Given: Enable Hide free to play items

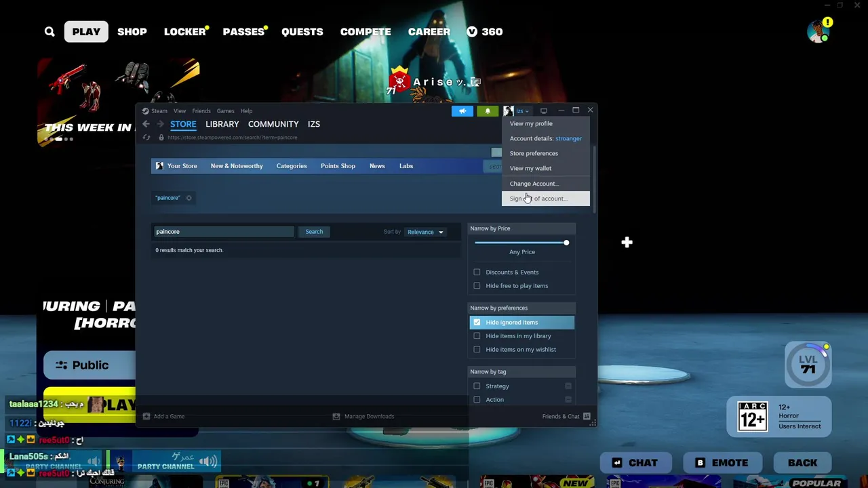Looking at the screenshot, I should [x=477, y=286].
